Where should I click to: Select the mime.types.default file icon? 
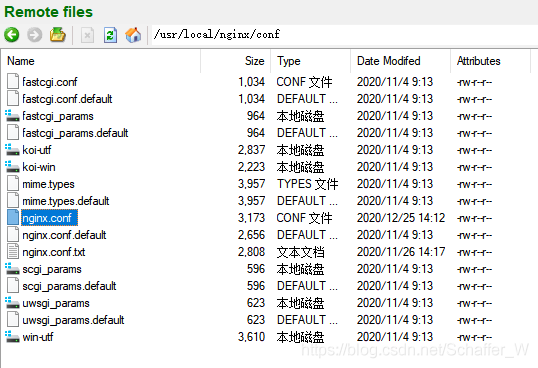point(13,201)
